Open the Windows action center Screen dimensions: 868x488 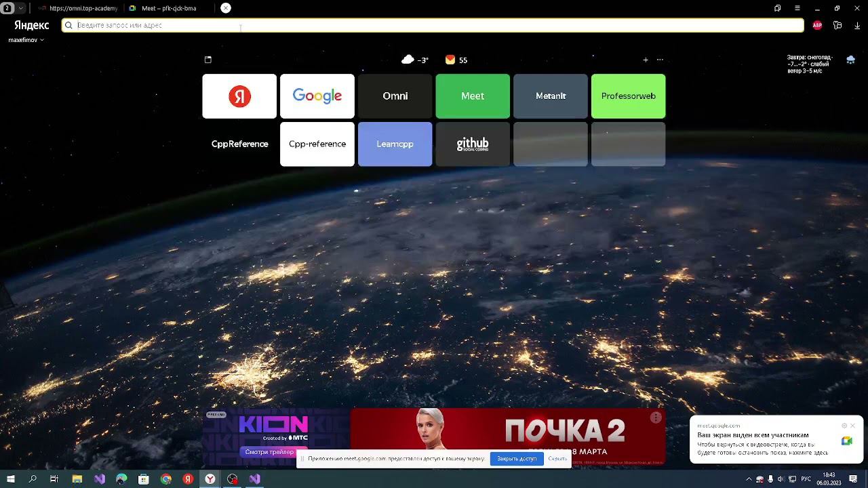854,479
